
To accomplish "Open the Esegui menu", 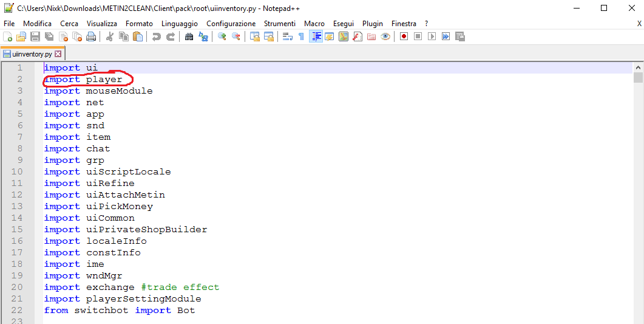I will coord(344,24).
